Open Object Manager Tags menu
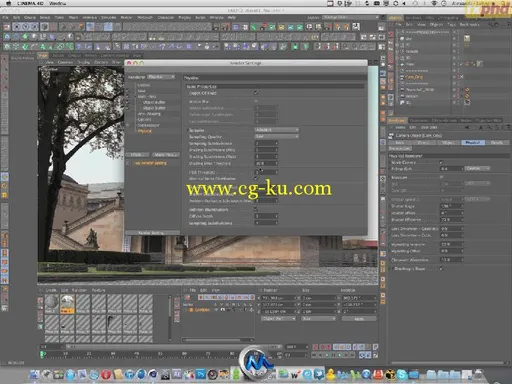 (451, 25)
